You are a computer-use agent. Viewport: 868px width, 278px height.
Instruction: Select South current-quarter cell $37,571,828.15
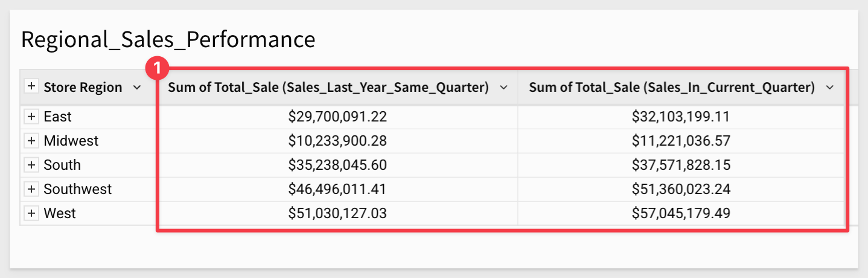click(681, 165)
